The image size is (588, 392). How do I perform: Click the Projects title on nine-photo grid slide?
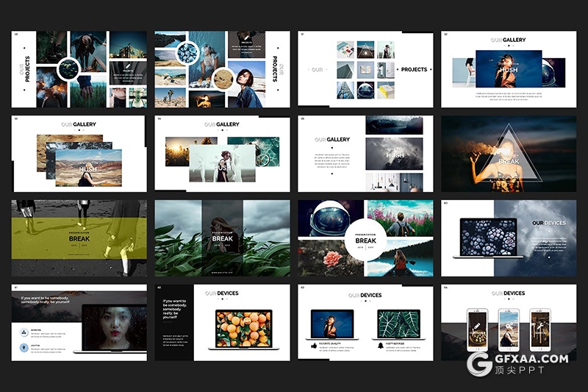coord(414,70)
